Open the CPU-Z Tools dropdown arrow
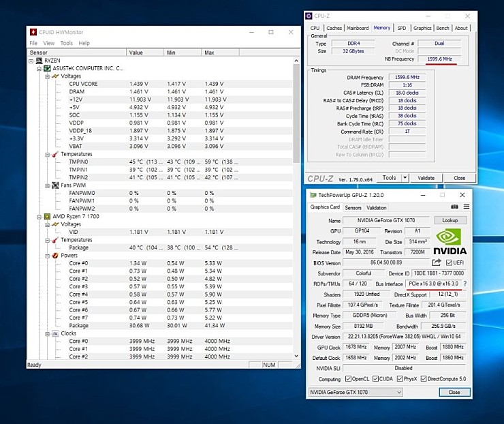This screenshot has height=424, width=504. click(405, 178)
